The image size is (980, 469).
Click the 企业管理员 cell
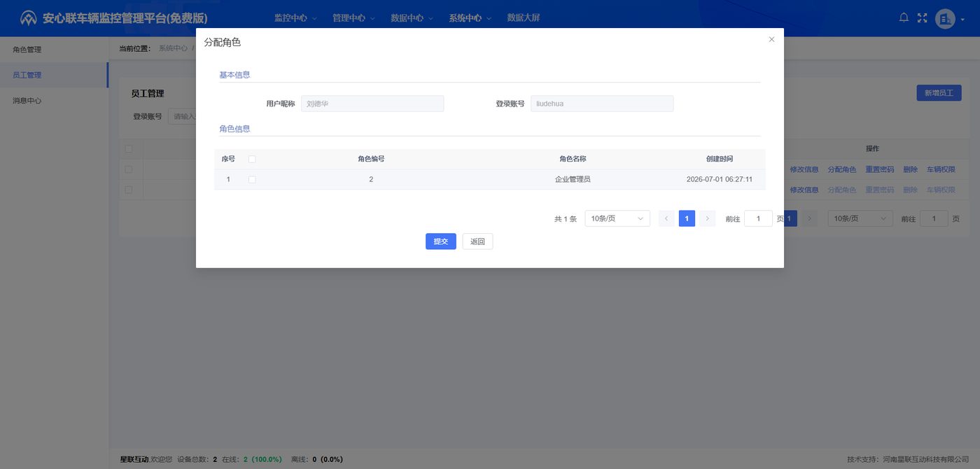pyautogui.click(x=573, y=179)
